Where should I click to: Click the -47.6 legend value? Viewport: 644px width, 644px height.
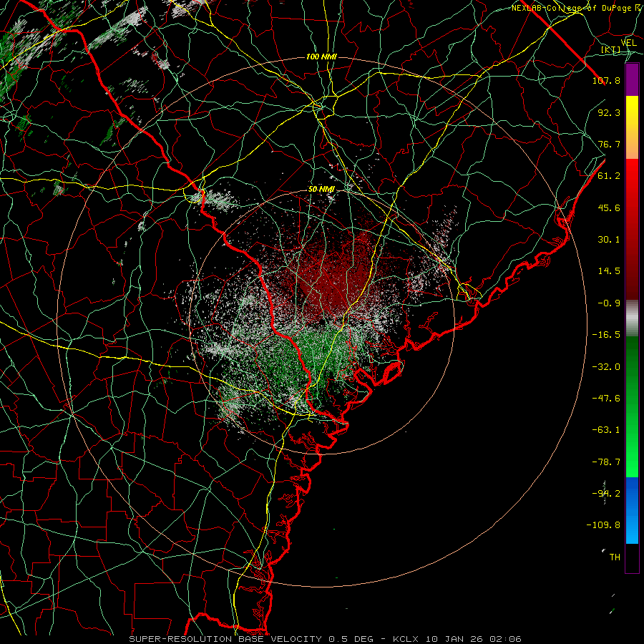pyautogui.click(x=606, y=399)
